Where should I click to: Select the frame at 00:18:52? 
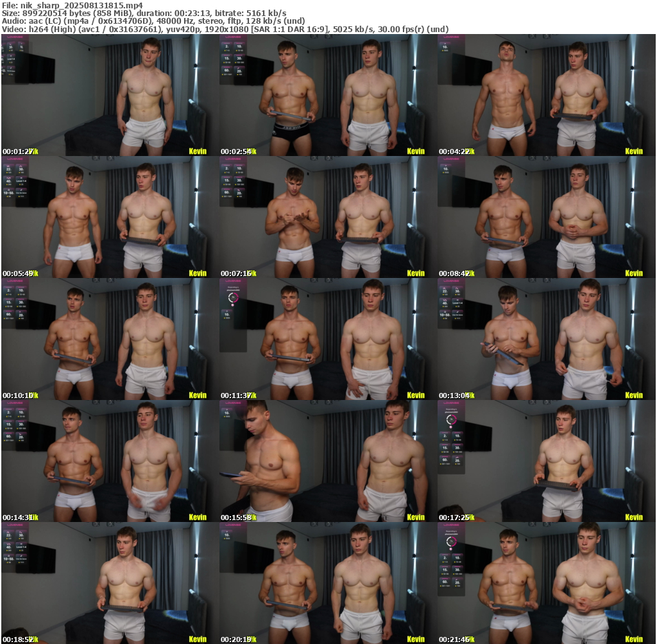click(x=110, y=583)
